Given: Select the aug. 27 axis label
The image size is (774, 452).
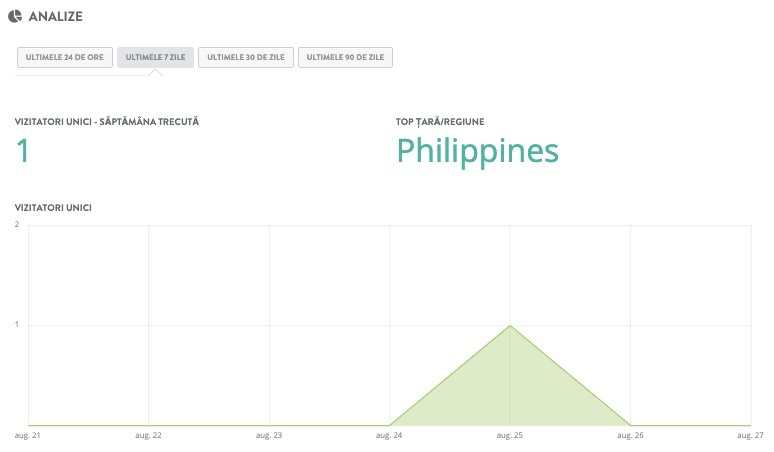Looking at the screenshot, I should click(x=750, y=436).
